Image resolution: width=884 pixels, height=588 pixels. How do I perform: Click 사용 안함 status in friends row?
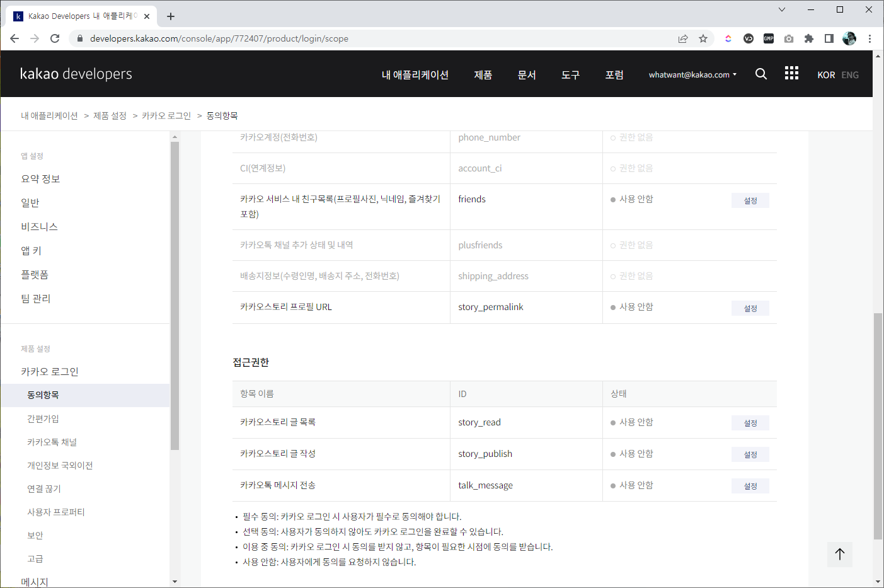coord(632,199)
